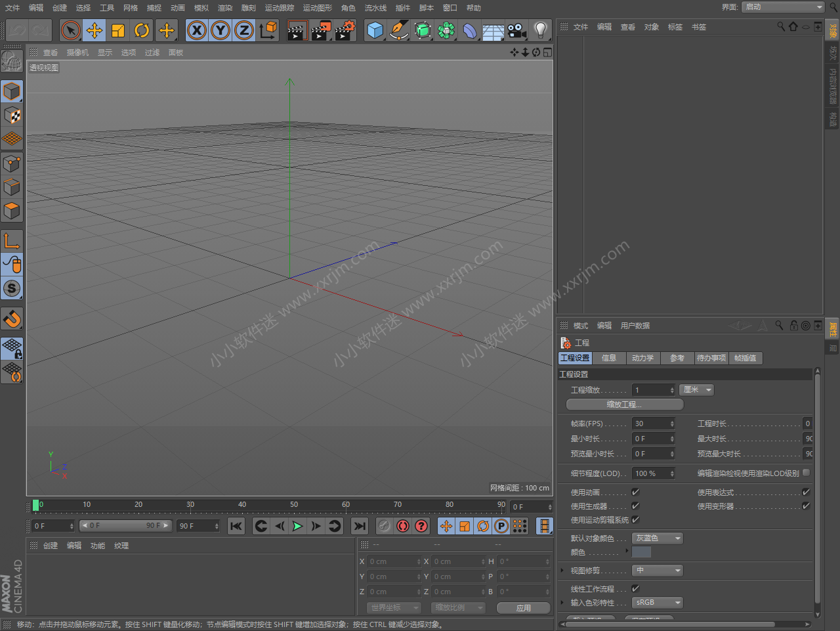Open the sRGB input color profile dropdown
Image resolution: width=840 pixels, height=631 pixels.
pyautogui.click(x=657, y=603)
